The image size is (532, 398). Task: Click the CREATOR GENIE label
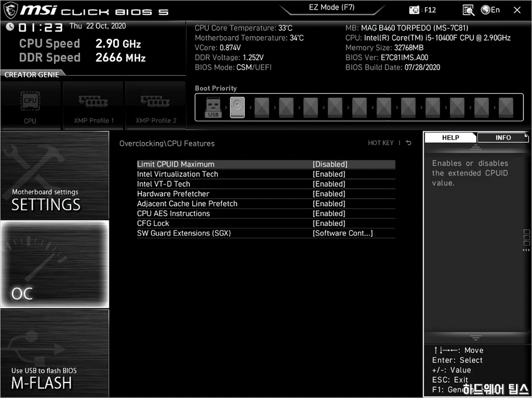[x=32, y=75]
